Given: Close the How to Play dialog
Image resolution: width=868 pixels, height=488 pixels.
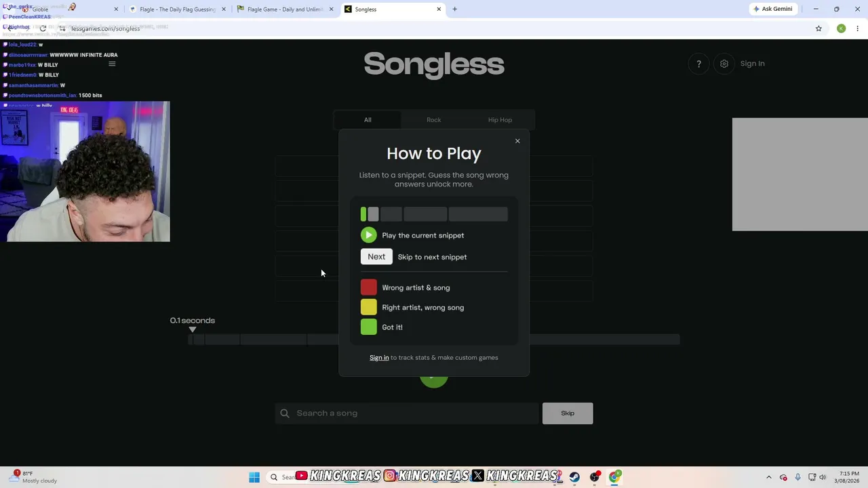Looking at the screenshot, I should 517,141.
